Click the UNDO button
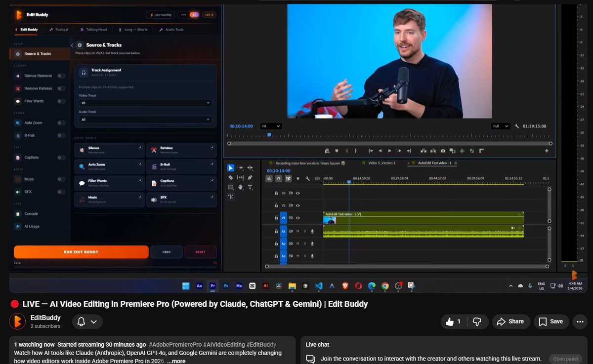 [167, 252]
